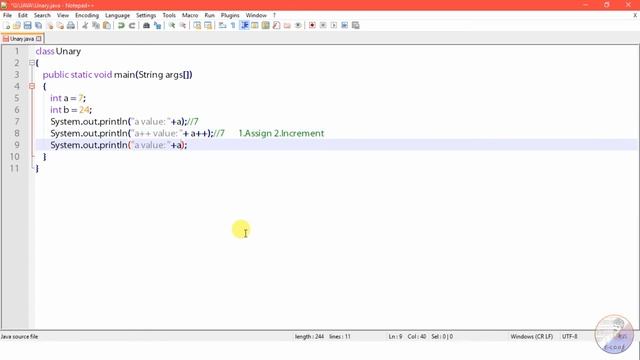640x360 pixels.
Task: Click the Copy toolbar icon
Action: 96,25
